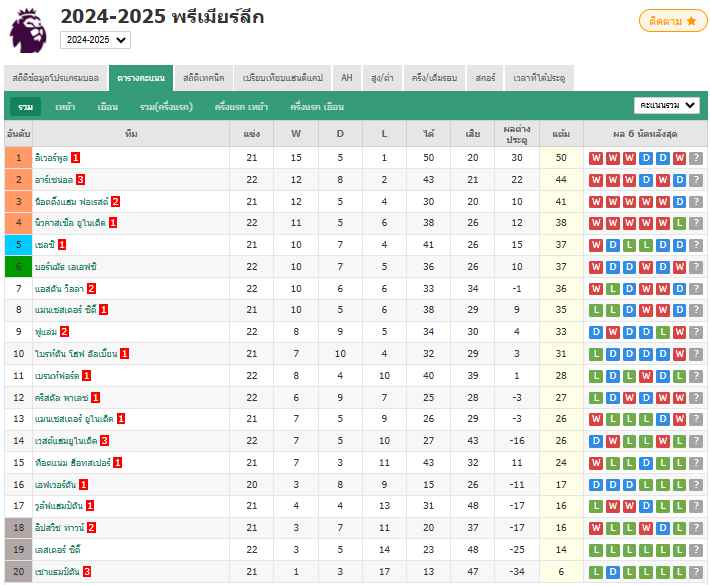The image size is (710, 585).
Task: Click the only D badge in น็อตติ้งแฮม ฟอเรสต์ row
Action: click(679, 202)
